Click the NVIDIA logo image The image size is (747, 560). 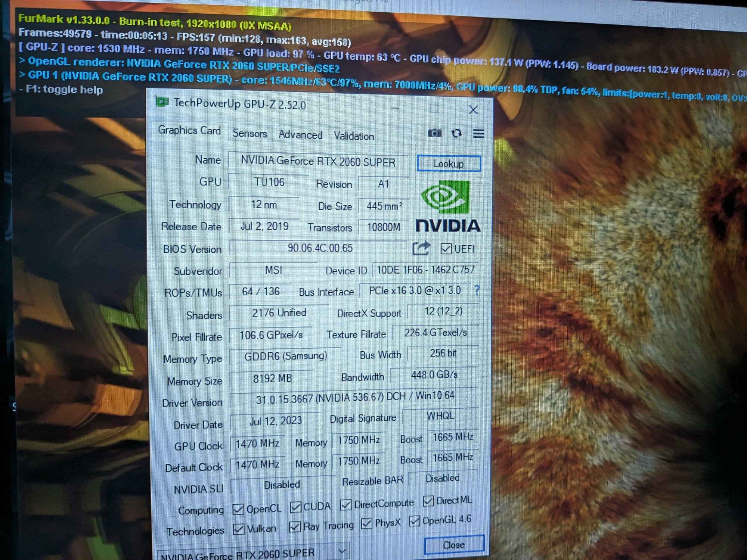click(447, 206)
